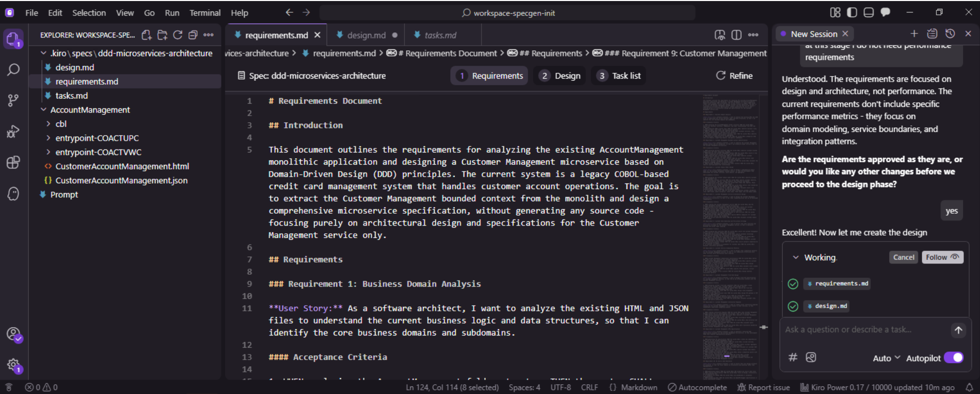
Task: Switch to the design.md editor tab
Action: 366,35
